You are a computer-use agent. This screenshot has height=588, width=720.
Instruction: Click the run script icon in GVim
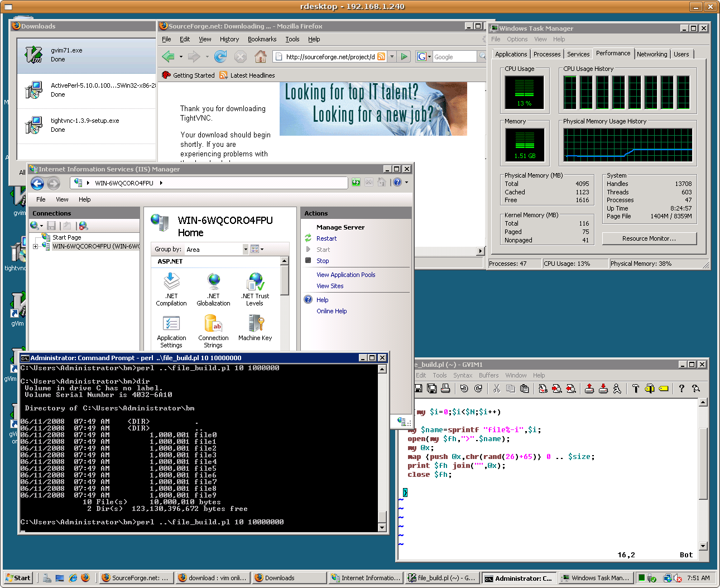click(617, 389)
